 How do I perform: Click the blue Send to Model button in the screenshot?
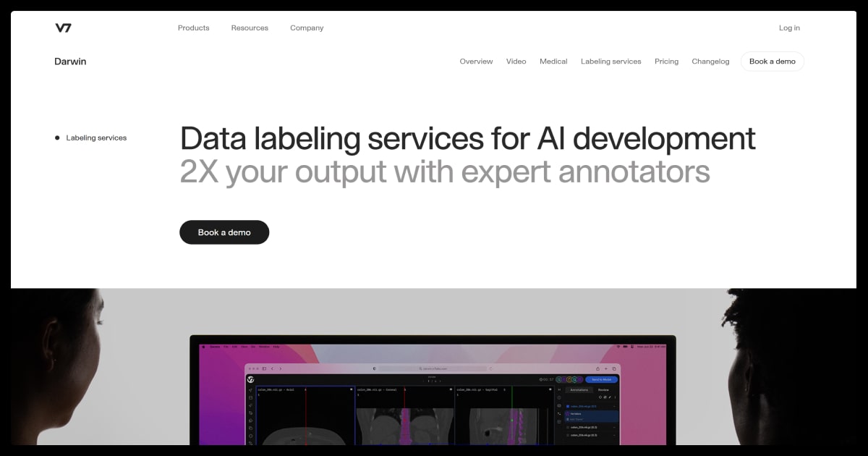coord(601,379)
